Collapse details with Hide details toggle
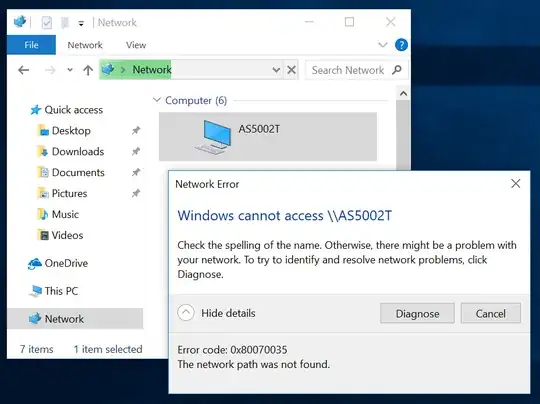The image size is (540, 404). [216, 313]
